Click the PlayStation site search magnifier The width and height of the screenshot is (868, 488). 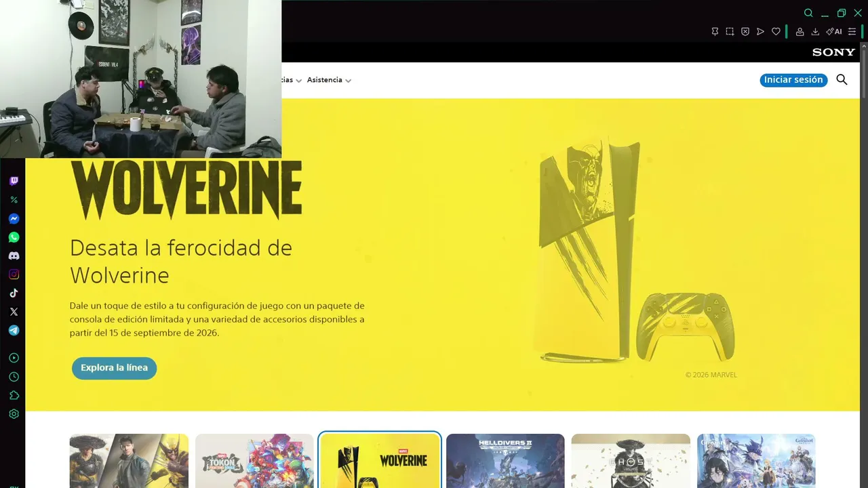point(842,80)
